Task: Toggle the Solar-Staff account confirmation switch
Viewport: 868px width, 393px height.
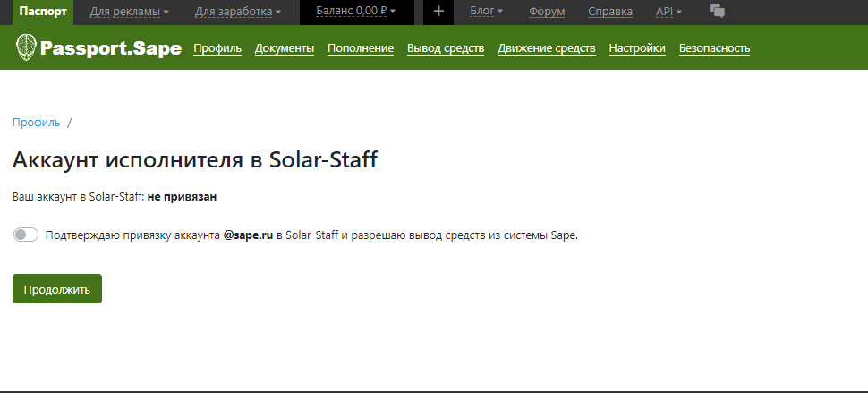Action: pos(25,235)
